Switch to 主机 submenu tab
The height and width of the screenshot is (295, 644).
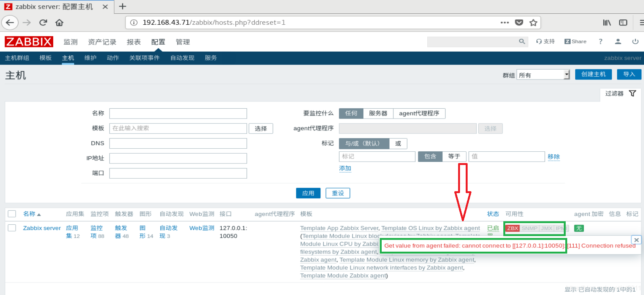tap(68, 58)
